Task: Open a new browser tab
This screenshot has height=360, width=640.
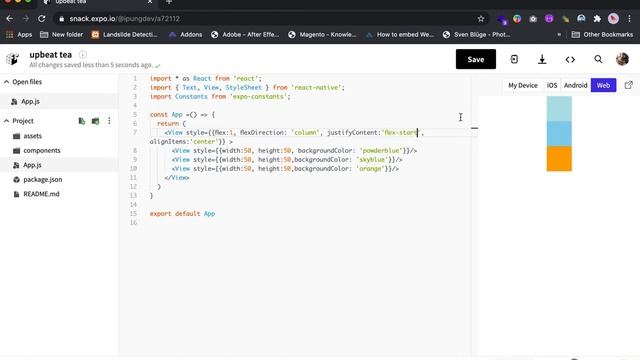Action: click(x=169, y=2)
